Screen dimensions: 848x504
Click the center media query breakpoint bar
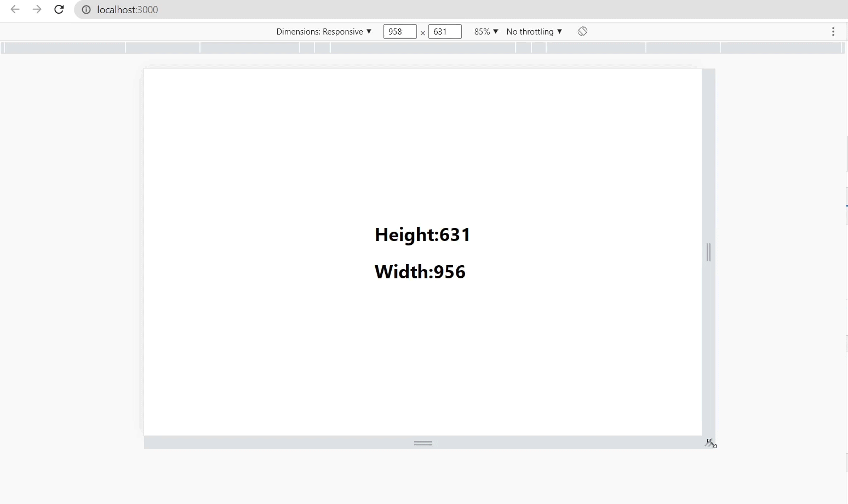click(423, 48)
